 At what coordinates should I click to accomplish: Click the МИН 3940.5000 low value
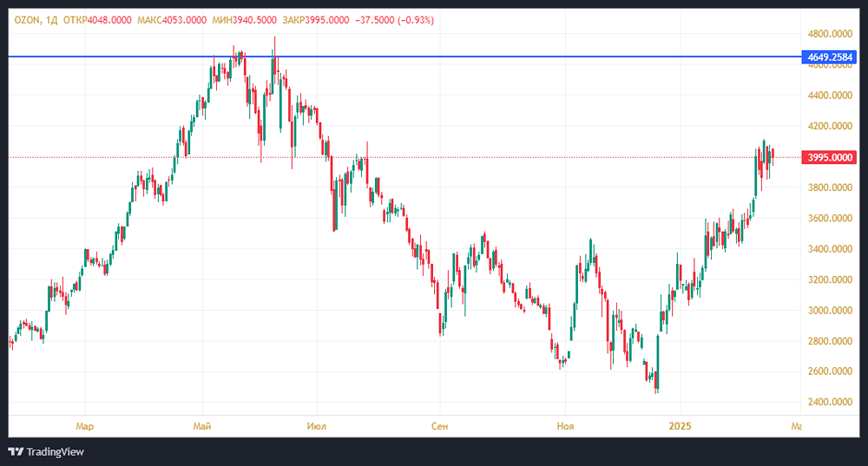point(243,19)
